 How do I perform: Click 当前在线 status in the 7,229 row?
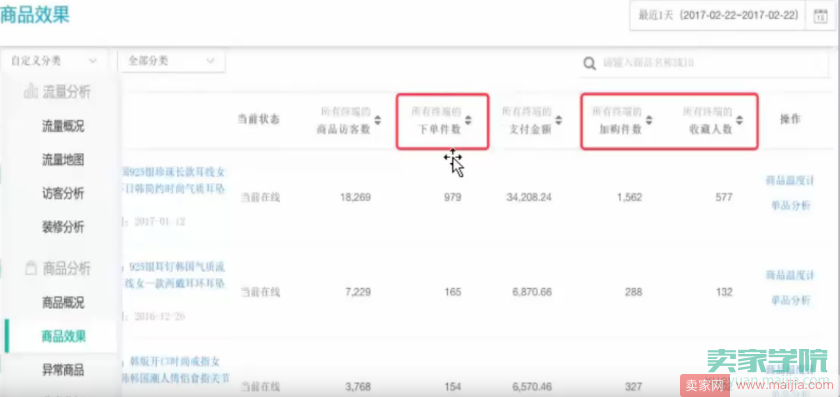tap(260, 293)
